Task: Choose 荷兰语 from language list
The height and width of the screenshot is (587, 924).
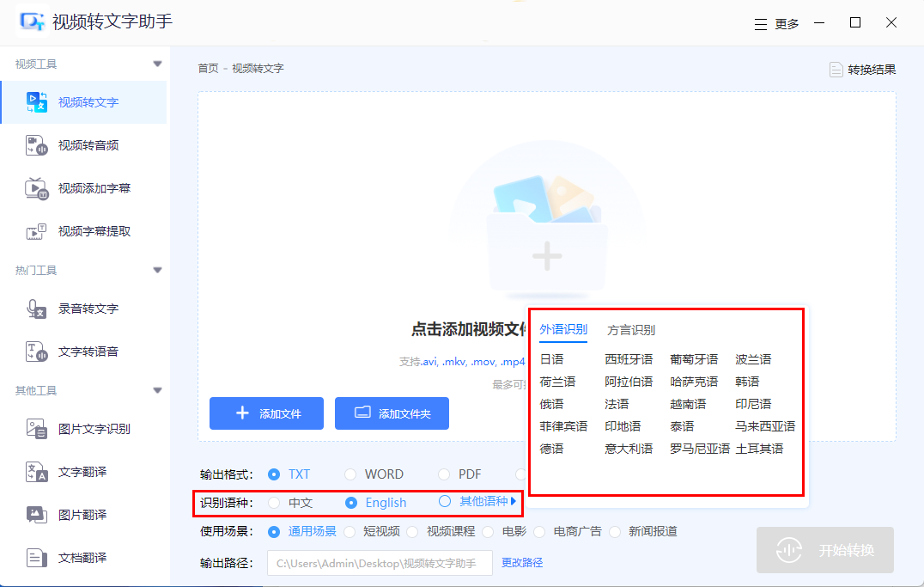Action: [557, 382]
